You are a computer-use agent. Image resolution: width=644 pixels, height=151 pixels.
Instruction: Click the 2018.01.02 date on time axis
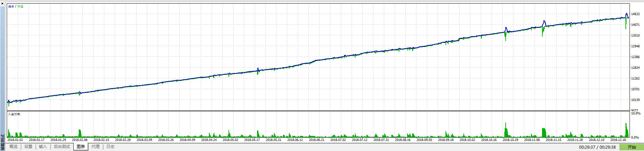point(15,140)
